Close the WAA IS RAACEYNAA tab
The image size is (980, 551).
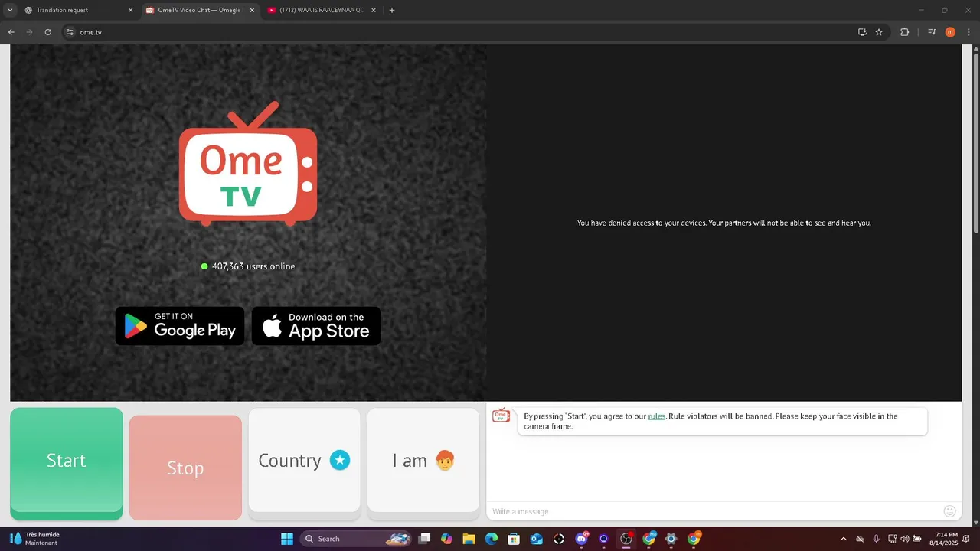pyautogui.click(x=375, y=10)
